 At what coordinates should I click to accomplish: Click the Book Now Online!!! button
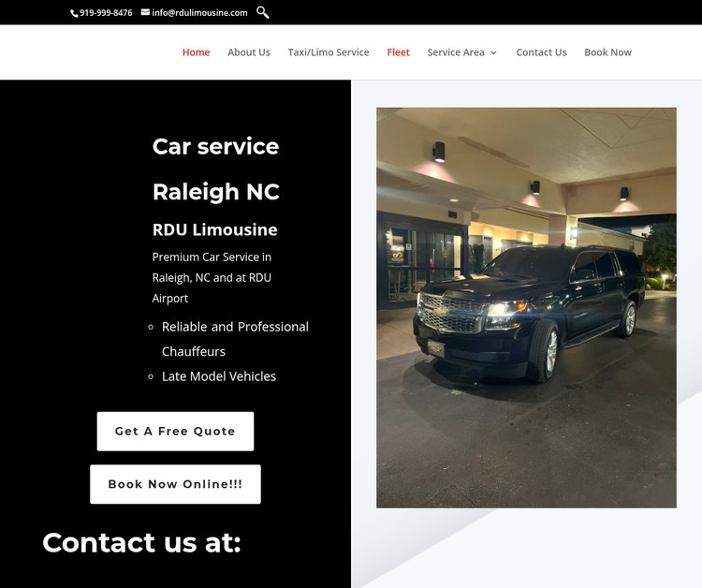pos(176,484)
